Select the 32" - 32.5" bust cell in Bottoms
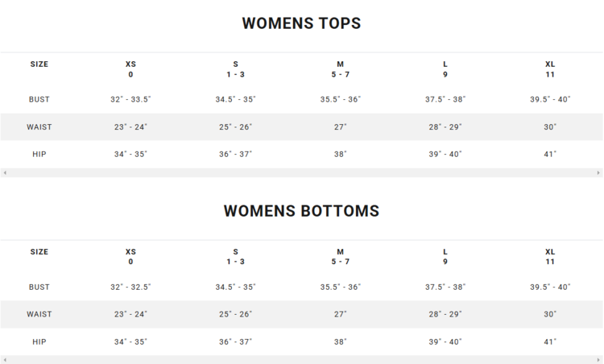 130,287
